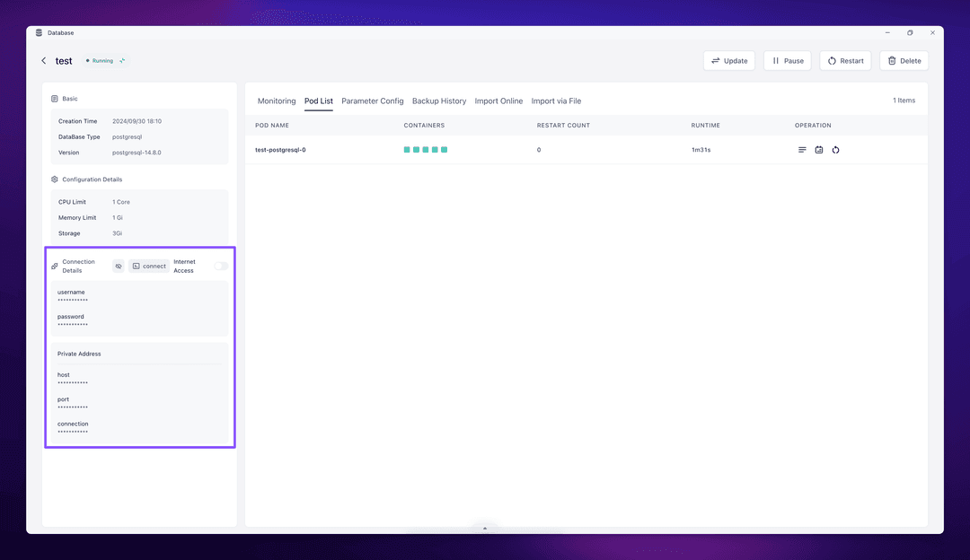Switch to the Monitoring tab
The width and height of the screenshot is (970, 560).
[x=276, y=101]
